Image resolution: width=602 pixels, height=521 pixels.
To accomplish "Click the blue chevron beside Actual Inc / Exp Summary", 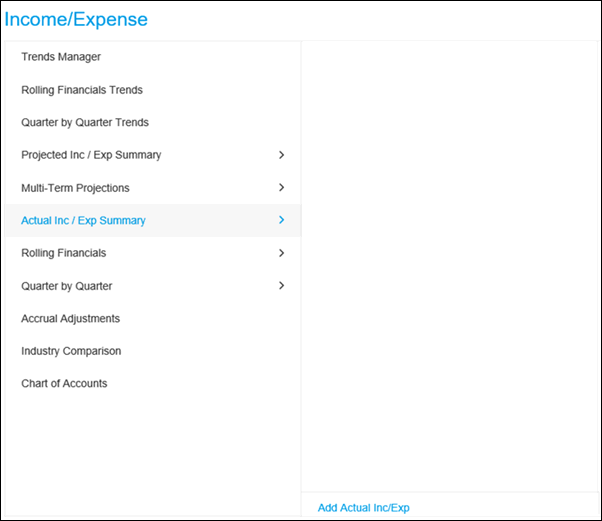I will [281, 220].
